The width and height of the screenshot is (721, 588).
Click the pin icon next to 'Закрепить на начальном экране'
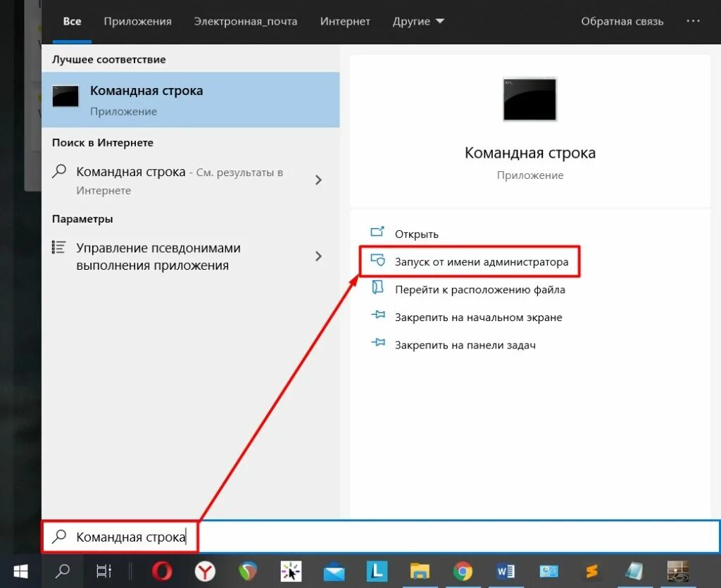coord(378,315)
